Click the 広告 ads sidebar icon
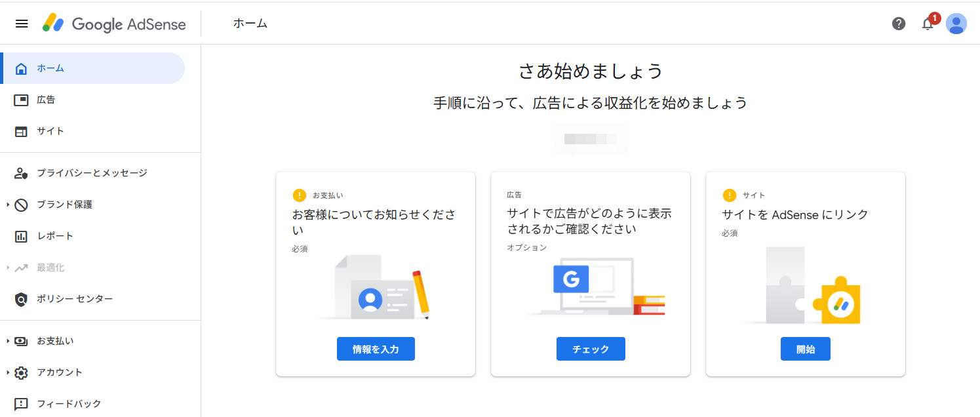This screenshot has width=980, height=417. (x=21, y=100)
